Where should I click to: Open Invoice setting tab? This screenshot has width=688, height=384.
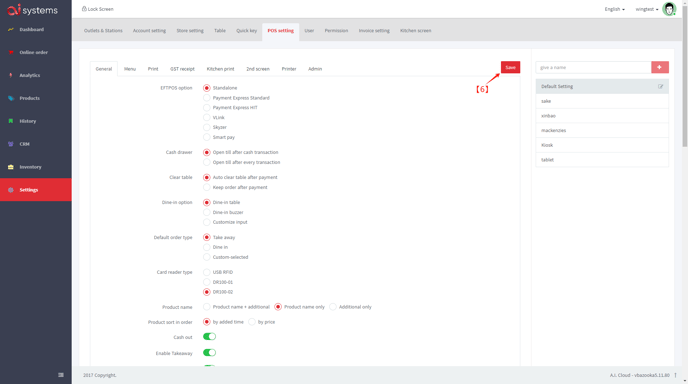pos(374,31)
